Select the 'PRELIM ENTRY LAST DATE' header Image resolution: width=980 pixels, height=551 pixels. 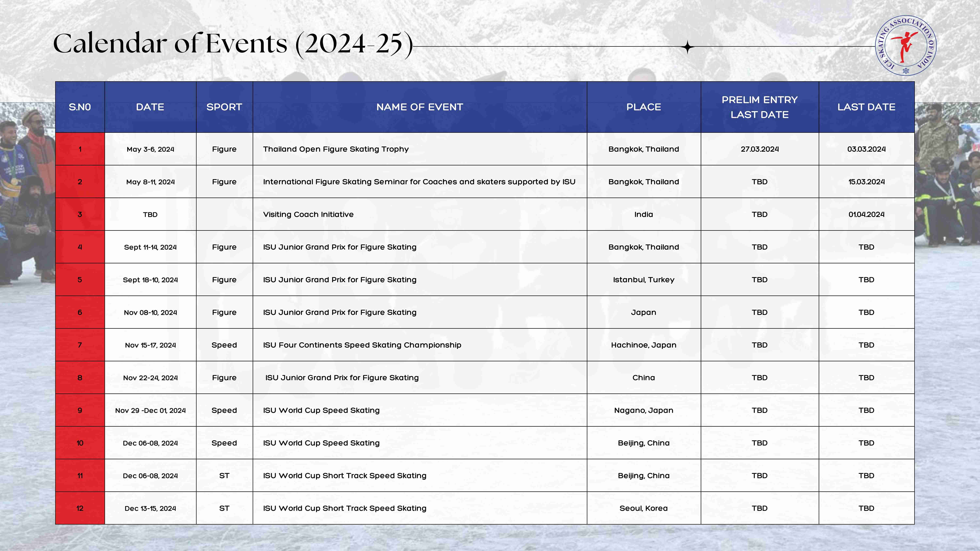760,107
